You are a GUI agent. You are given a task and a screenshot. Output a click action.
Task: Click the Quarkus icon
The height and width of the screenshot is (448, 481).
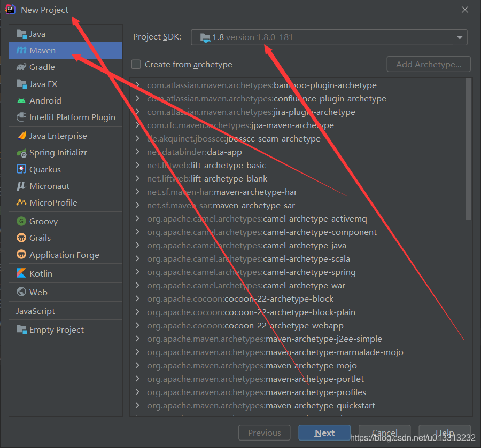21,169
